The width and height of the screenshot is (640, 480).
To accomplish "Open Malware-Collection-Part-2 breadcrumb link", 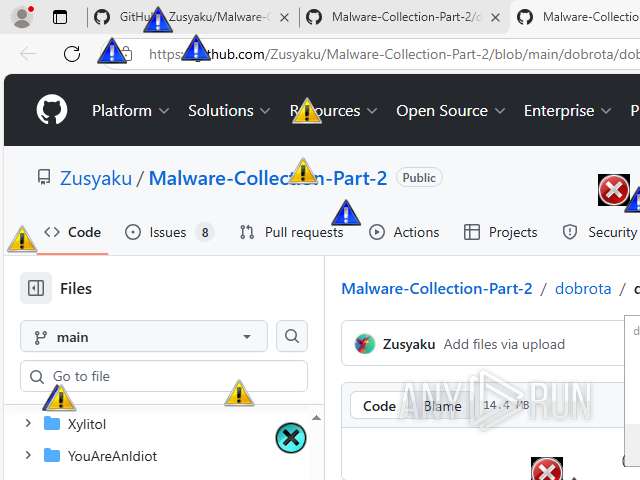I will click(x=437, y=289).
